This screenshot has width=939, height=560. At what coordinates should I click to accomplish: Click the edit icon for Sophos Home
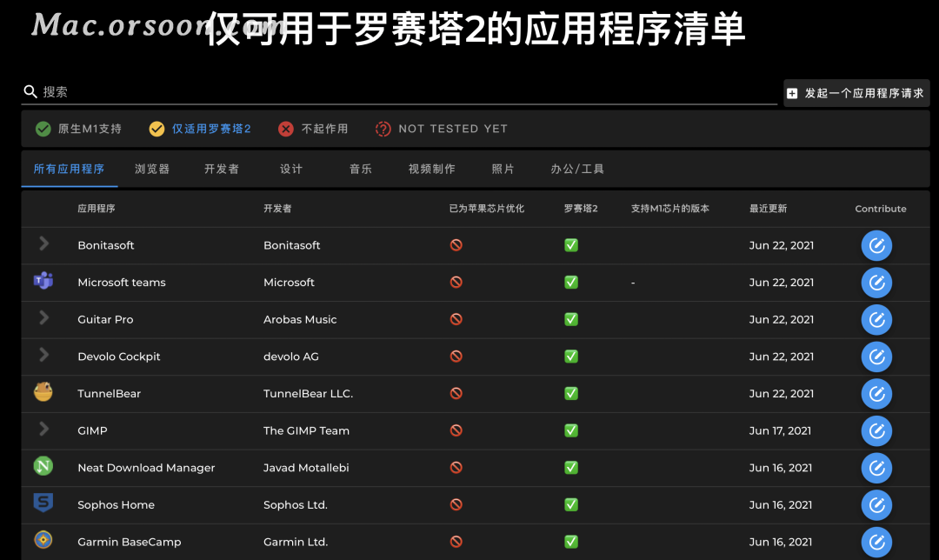coord(876,505)
